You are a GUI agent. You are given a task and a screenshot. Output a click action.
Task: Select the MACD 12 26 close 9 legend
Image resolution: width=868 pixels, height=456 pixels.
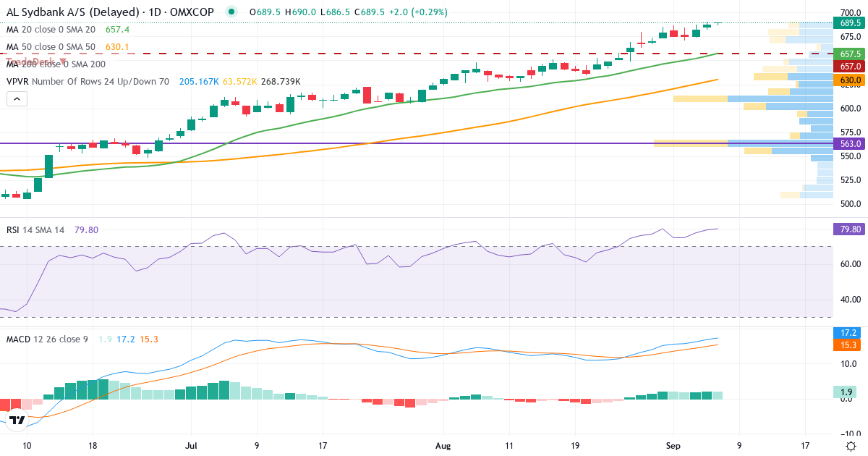[47, 339]
